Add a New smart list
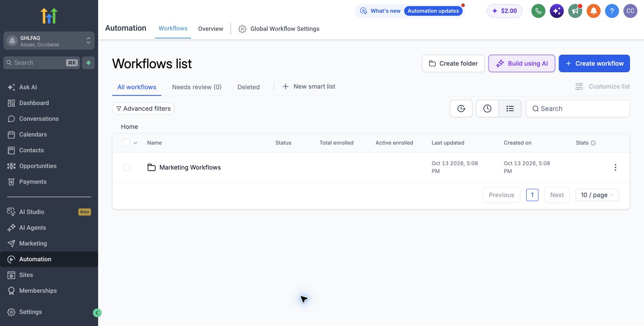644x326 pixels. pos(309,87)
